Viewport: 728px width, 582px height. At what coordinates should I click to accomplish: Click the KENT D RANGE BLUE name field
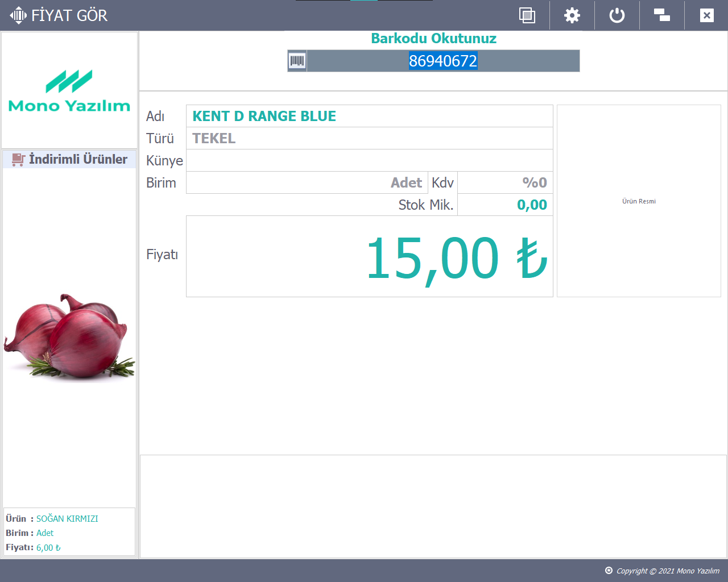[369, 116]
